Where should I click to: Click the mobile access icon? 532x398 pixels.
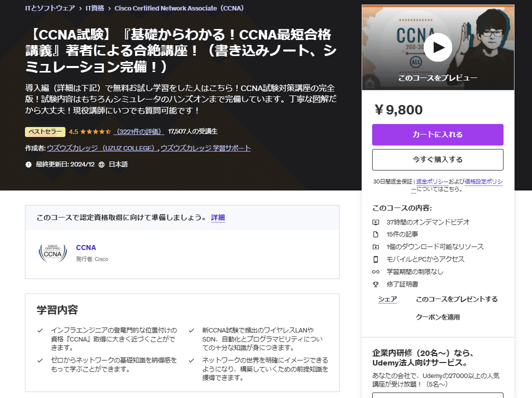(376, 259)
